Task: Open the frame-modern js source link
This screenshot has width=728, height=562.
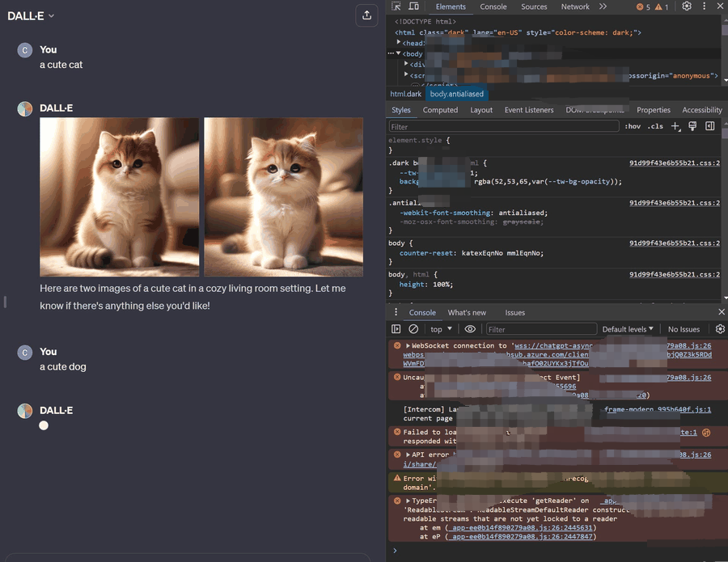Action: point(658,409)
